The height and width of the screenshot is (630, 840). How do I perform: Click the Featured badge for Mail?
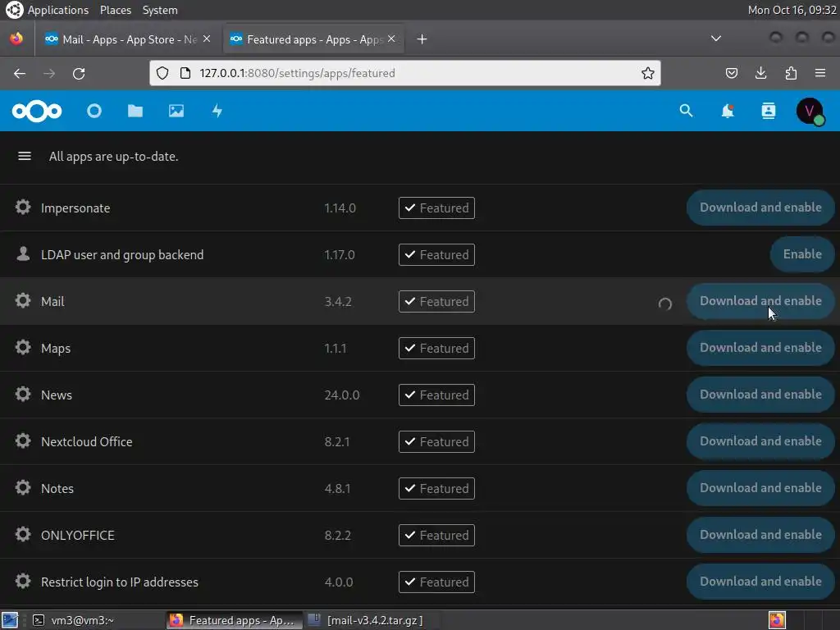tap(436, 302)
